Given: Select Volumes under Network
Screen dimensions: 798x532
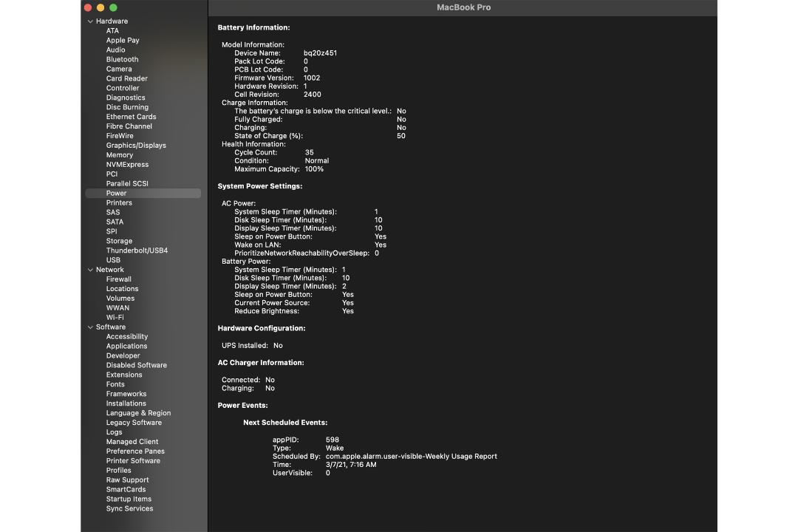Looking at the screenshot, I should (x=120, y=299).
